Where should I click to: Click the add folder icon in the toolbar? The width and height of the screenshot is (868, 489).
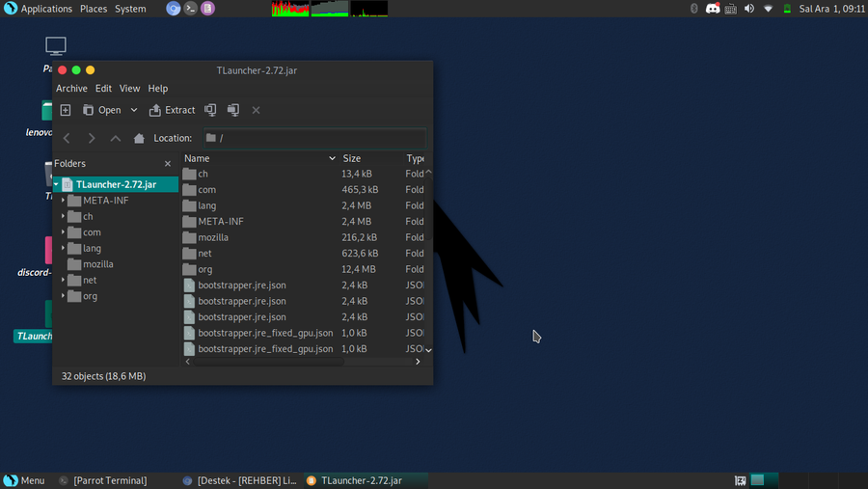(233, 110)
